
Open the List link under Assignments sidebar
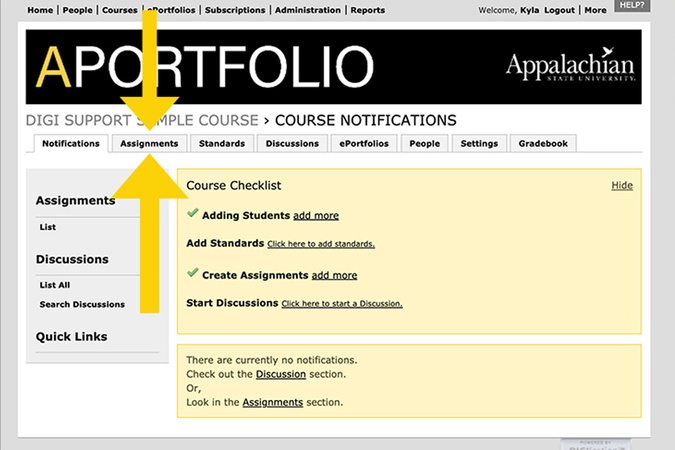(x=48, y=227)
